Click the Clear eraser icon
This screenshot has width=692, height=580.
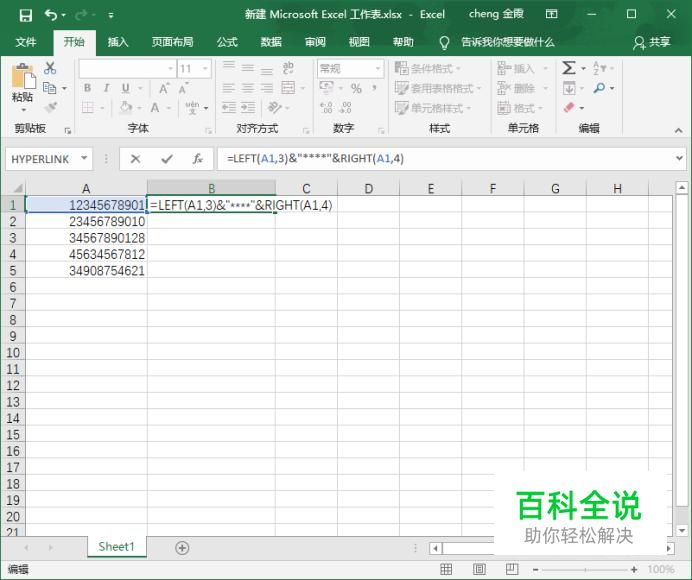(x=569, y=107)
